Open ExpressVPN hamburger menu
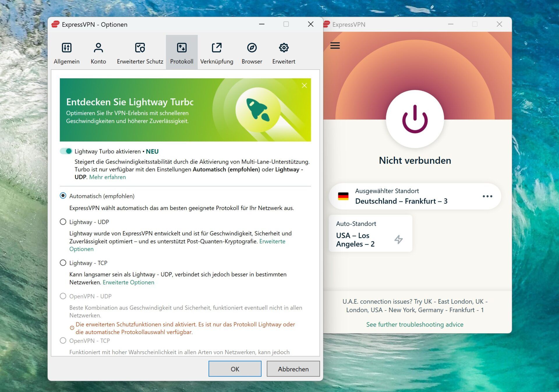This screenshot has width=559, height=392. pyautogui.click(x=335, y=46)
